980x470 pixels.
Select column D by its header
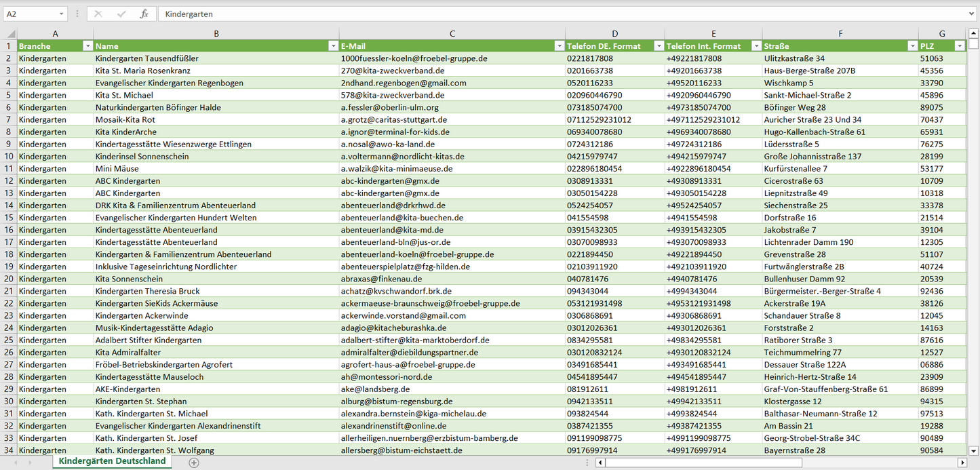(614, 33)
